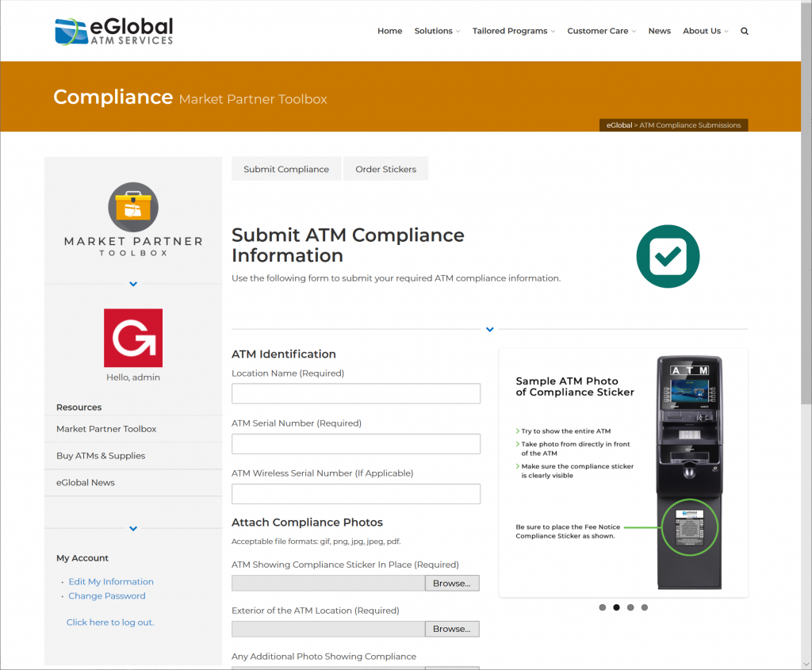Select the Market Partner Toolbox briefcase icon
Image resolution: width=812 pixels, height=670 pixels.
132,207
